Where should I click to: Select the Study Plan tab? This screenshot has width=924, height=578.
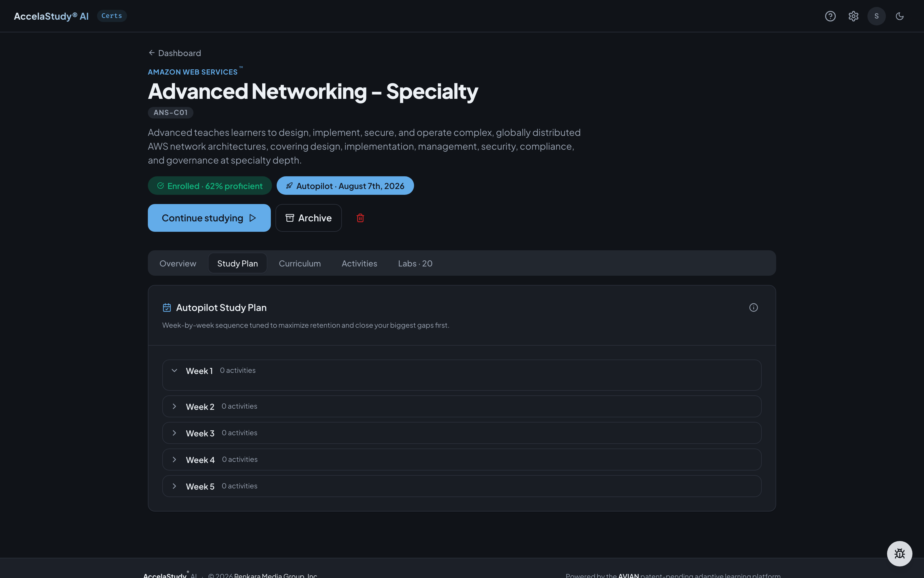237,263
